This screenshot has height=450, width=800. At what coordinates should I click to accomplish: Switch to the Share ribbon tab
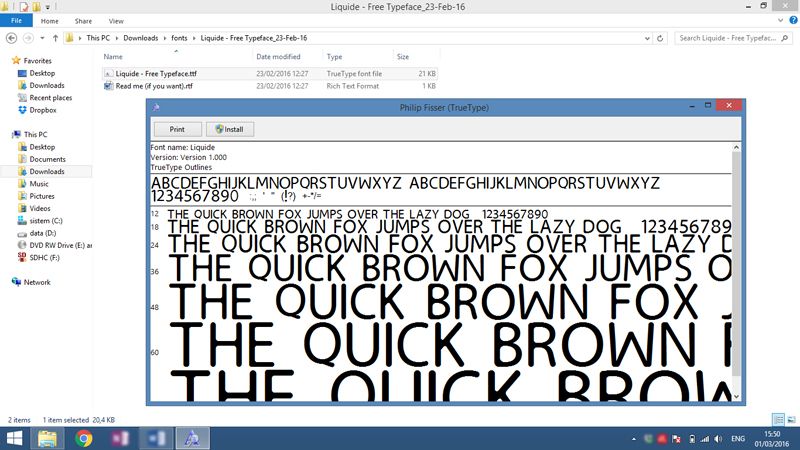point(83,21)
